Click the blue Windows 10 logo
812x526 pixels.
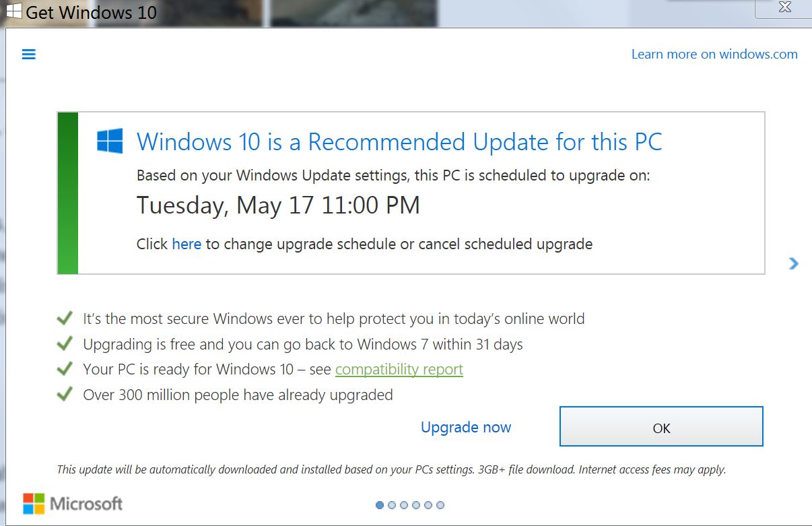(110, 141)
